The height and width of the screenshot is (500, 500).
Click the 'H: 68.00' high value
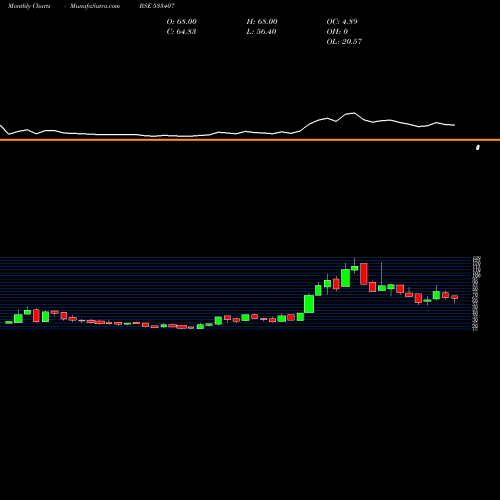pos(262,22)
